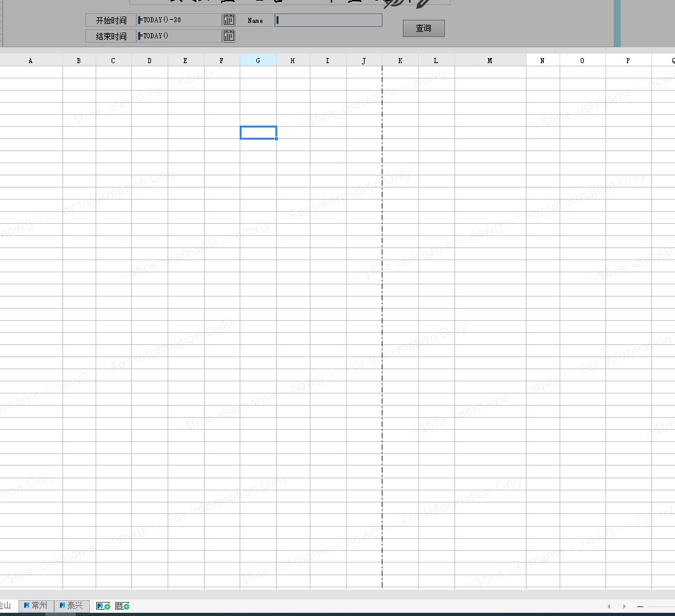Click the zoom out minus icon

pos(640,606)
